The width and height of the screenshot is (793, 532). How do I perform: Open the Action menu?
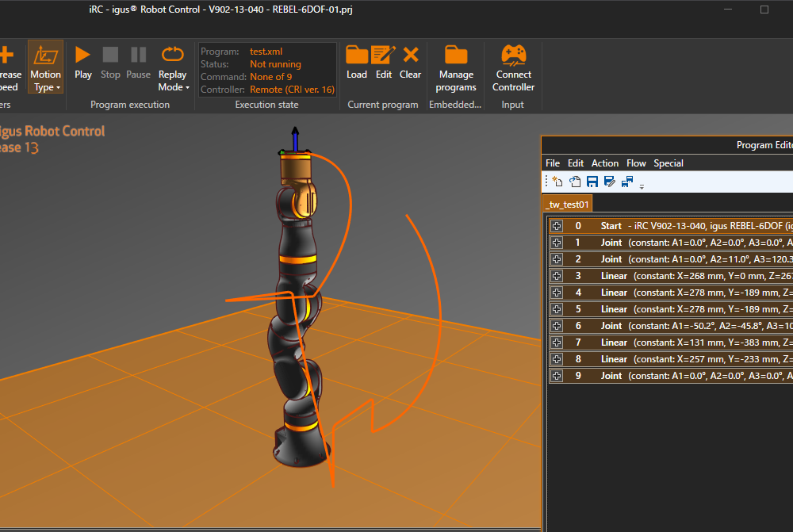[605, 163]
